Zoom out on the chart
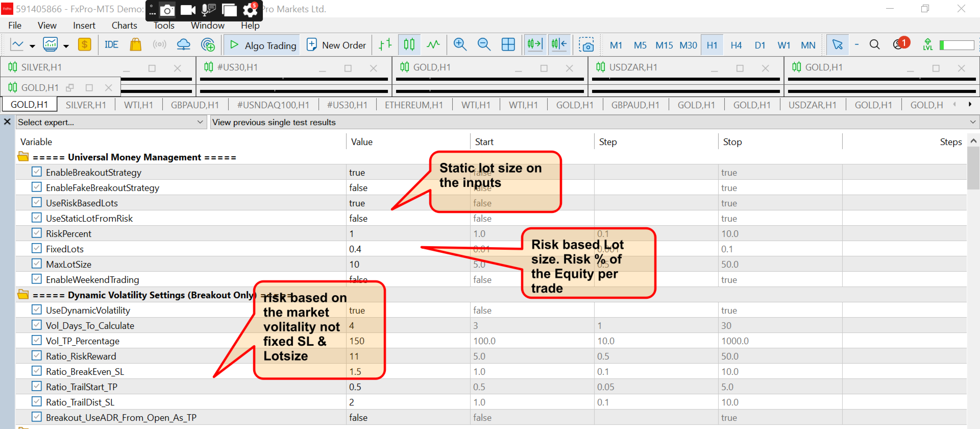The image size is (980, 429). pos(484,45)
